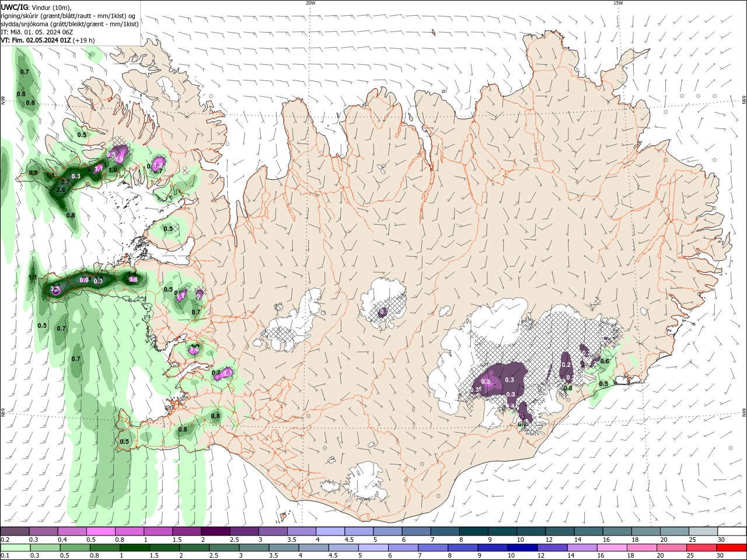Click the deep blue 10 swatch on lower scale
Image resolution: width=747 pixels, height=560 pixels.
521,548
